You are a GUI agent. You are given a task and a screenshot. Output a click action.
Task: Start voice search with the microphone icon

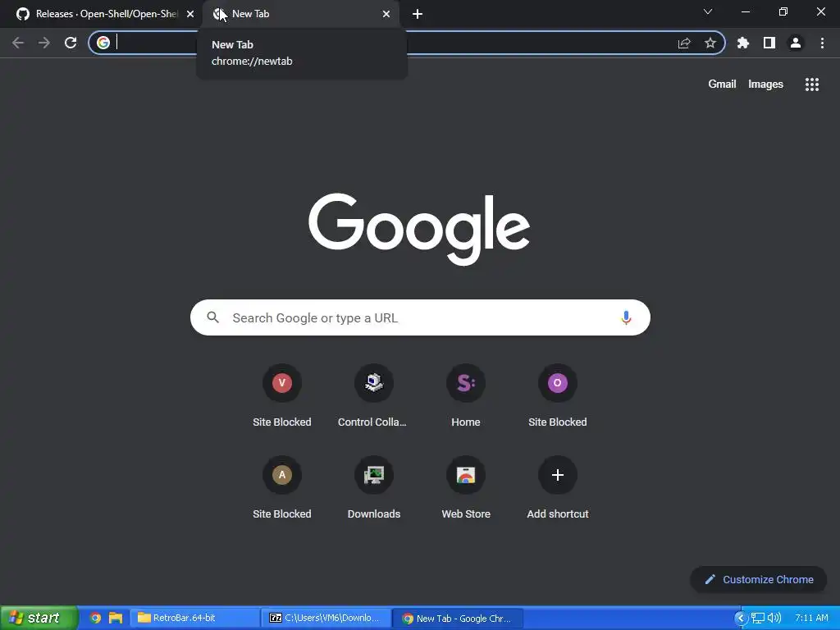click(x=626, y=317)
